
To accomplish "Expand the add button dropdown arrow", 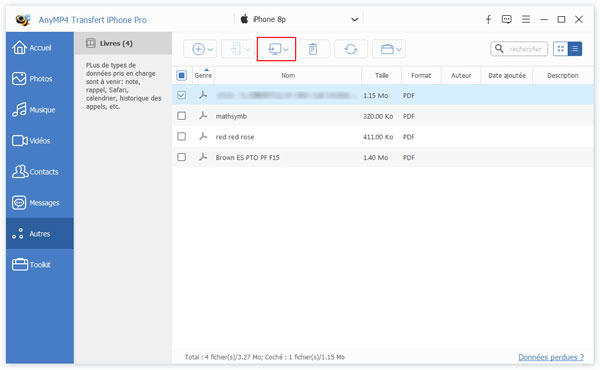I will (x=210, y=49).
